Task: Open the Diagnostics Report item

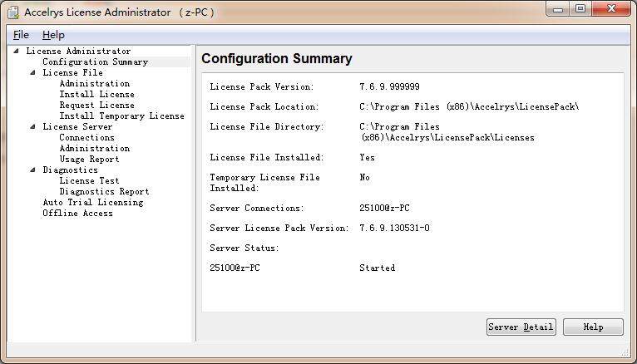Action: [x=104, y=192]
